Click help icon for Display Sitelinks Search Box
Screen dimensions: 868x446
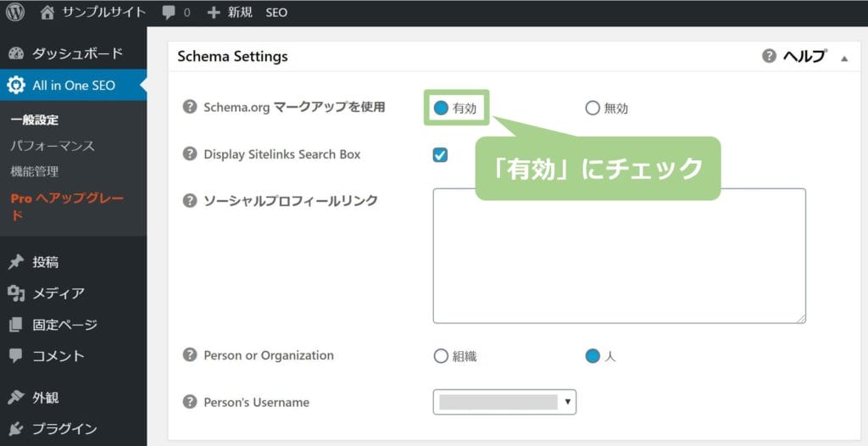[190, 154]
